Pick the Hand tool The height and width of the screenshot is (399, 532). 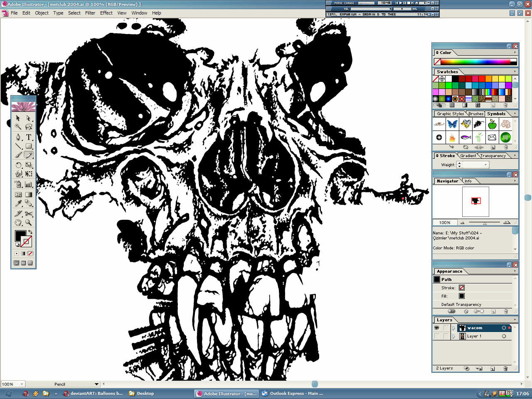[18, 222]
